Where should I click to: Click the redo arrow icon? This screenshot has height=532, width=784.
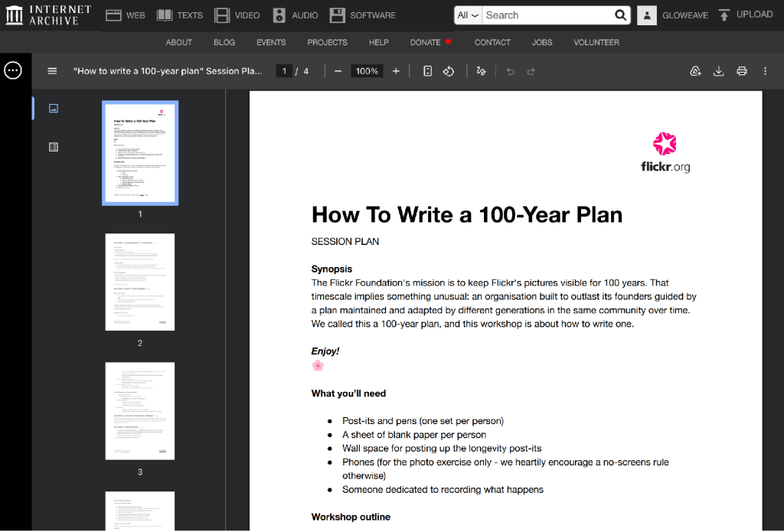click(x=531, y=71)
